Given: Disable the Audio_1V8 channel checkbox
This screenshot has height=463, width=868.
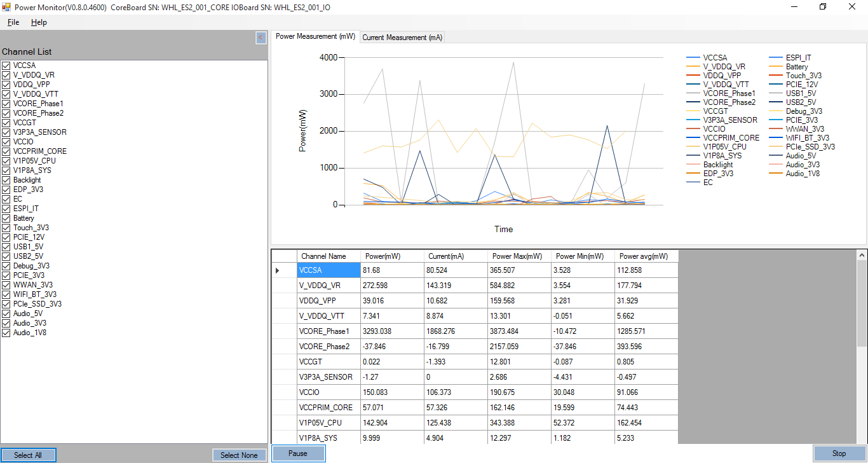Looking at the screenshot, I should coord(6,333).
